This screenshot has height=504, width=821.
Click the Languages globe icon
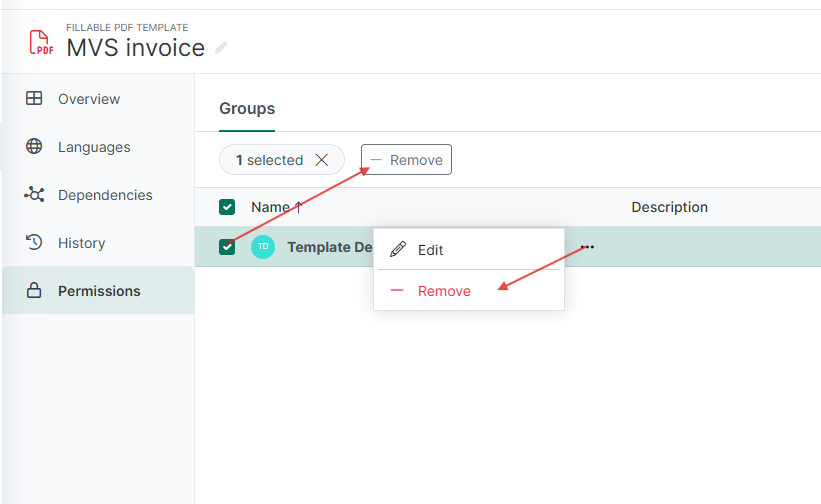pyautogui.click(x=34, y=147)
